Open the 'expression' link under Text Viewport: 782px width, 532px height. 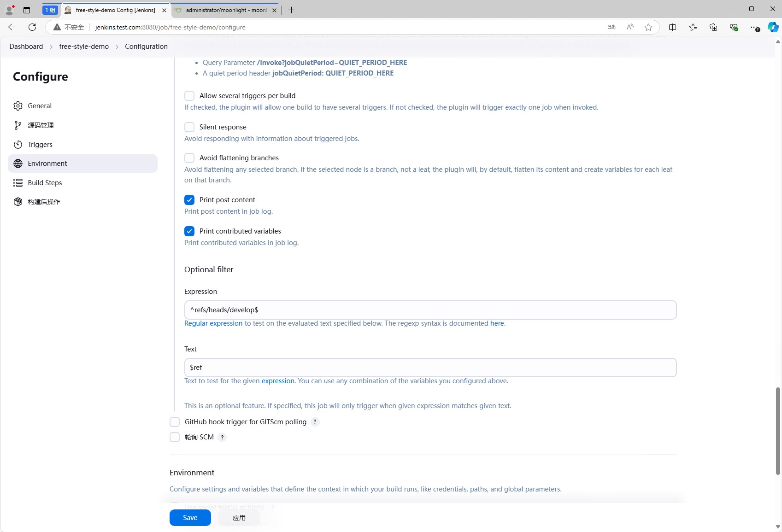click(278, 381)
